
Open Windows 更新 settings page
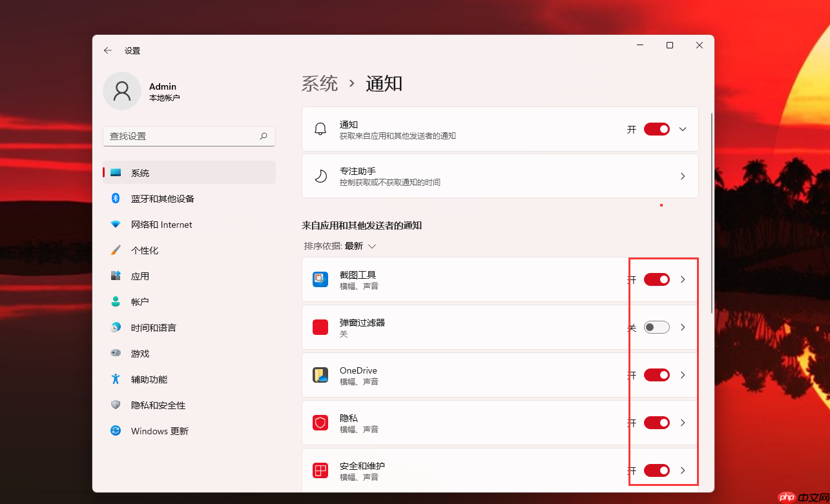(189, 431)
